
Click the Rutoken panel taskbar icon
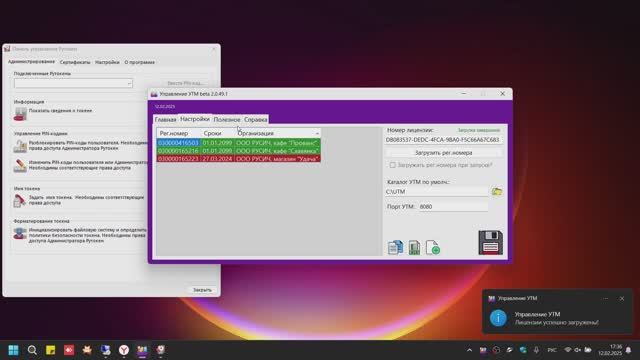point(160,350)
